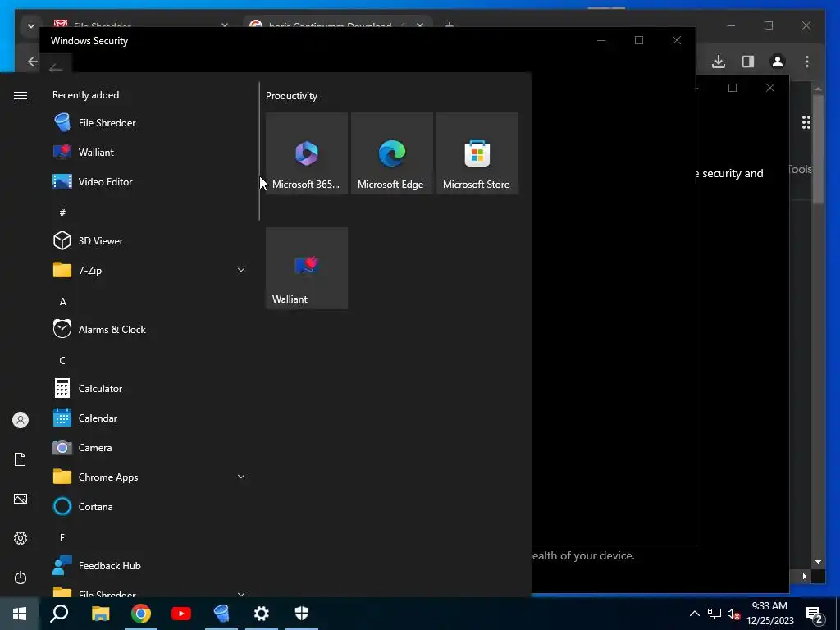840x630 pixels.
Task: Open the 7-Zip folder entry
Action: click(x=150, y=270)
